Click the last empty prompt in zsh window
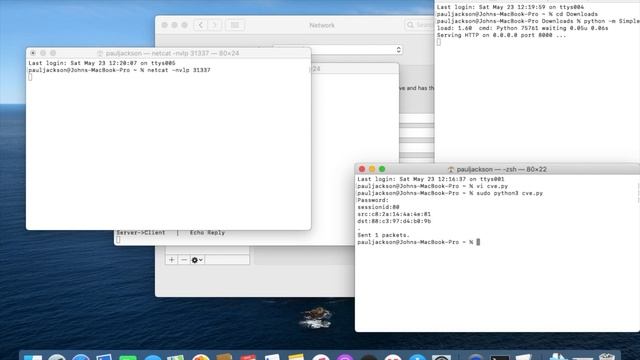 pyautogui.click(x=418, y=242)
